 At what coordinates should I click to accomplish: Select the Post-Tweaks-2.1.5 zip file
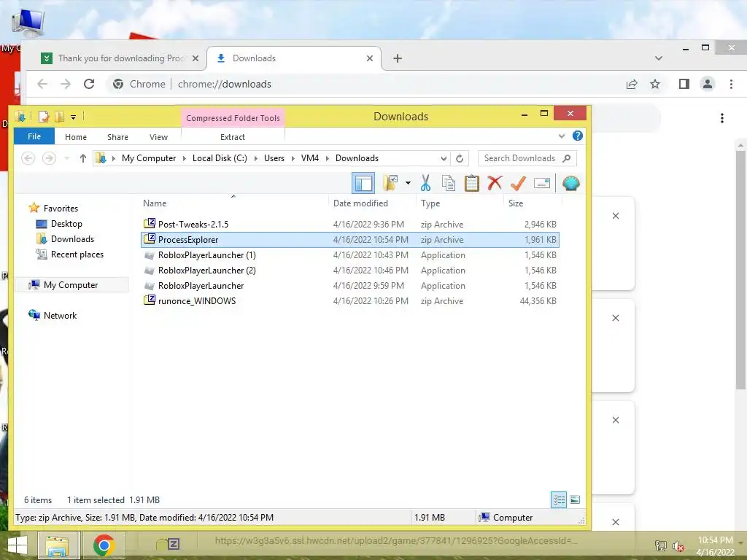tap(350, 225)
